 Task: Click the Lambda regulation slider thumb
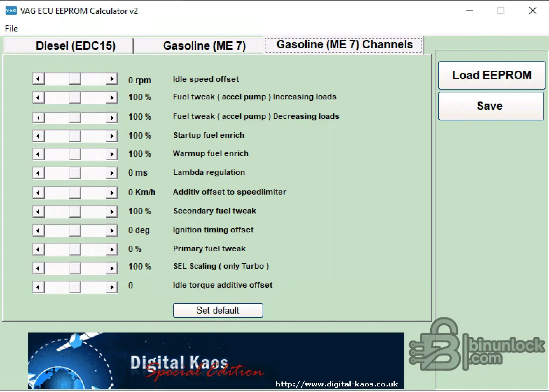(x=75, y=173)
